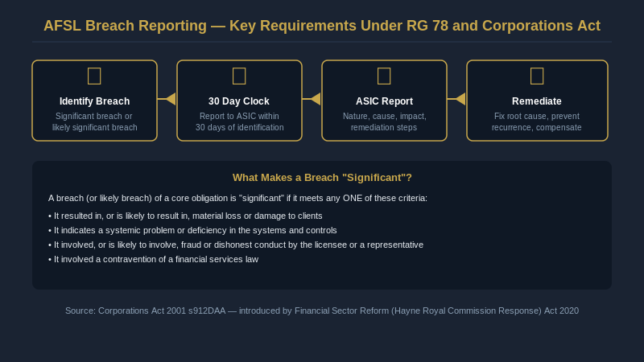644x362 pixels.
Task: Click 'Significant breach or likely significant breach' text
Action: pyautogui.click(x=94, y=122)
